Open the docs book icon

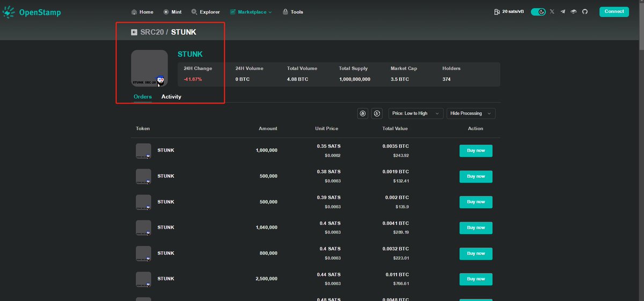(x=574, y=12)
